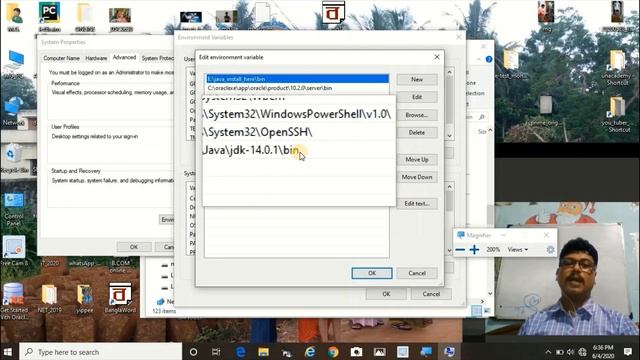Select the System32\OpenSSH path entry
640x360 pixels.
pyautogui.click(x=299, y=132)
